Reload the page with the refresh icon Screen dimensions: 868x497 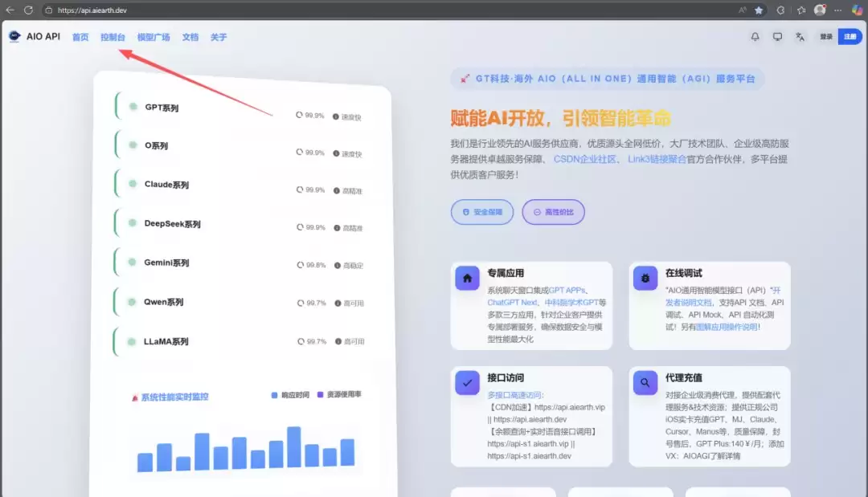[x=28, y=10]
